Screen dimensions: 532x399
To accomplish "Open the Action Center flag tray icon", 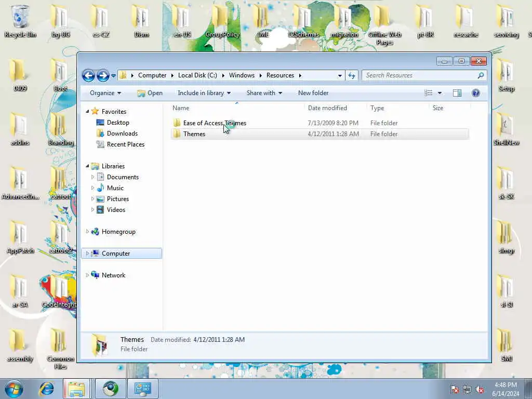I will [455, 389].
